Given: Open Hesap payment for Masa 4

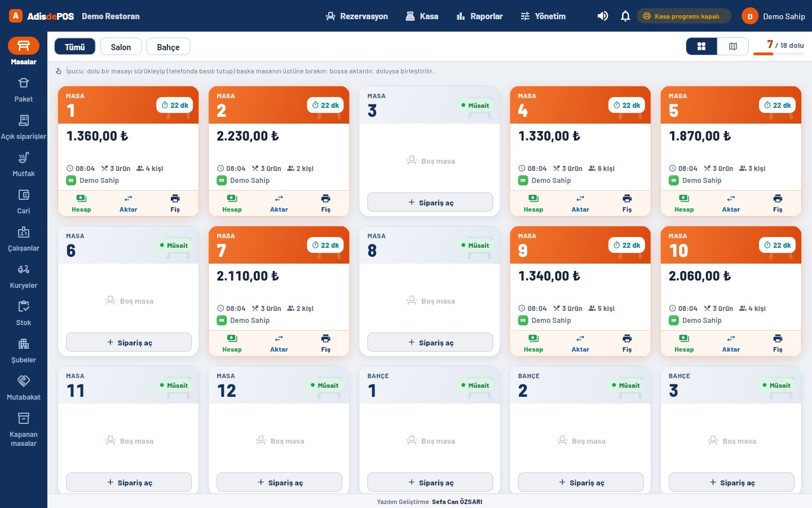Looking at the screenshot, I should [533, 203].
